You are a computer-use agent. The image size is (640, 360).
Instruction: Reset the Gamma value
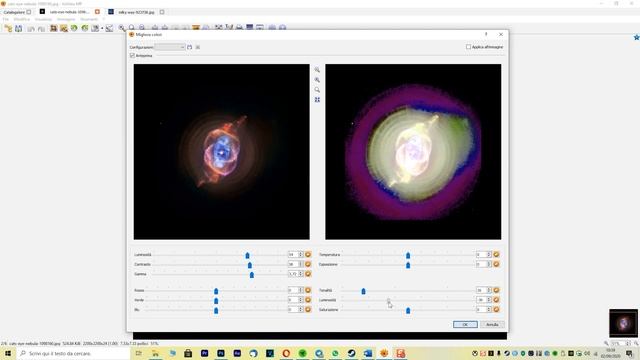pos(308,274)
